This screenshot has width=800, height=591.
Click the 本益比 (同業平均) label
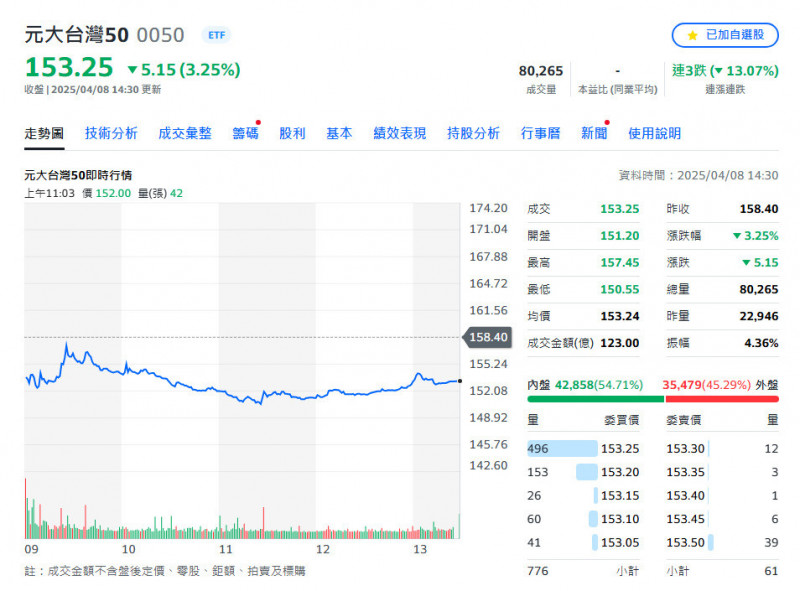click(x=617, y=90)
